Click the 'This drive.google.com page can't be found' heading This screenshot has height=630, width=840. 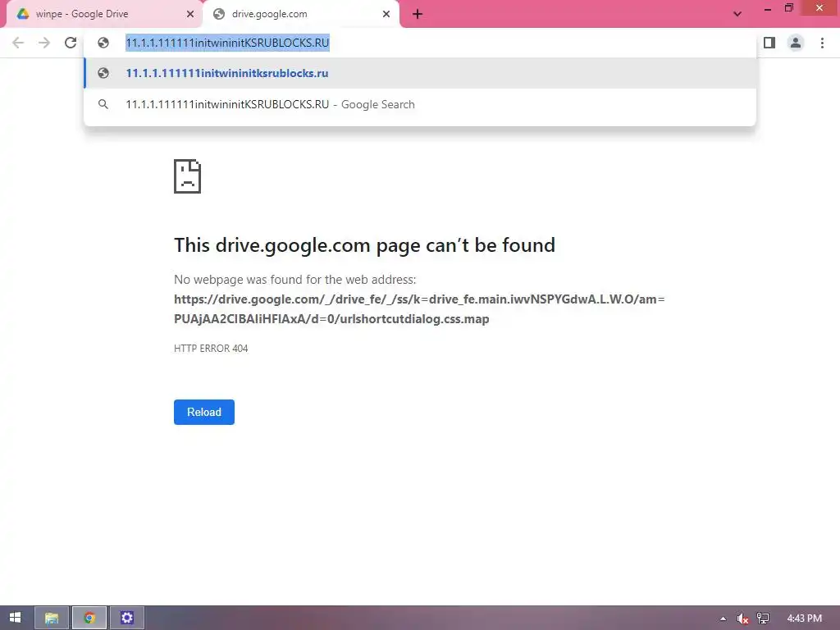click(x=364, y=244)
